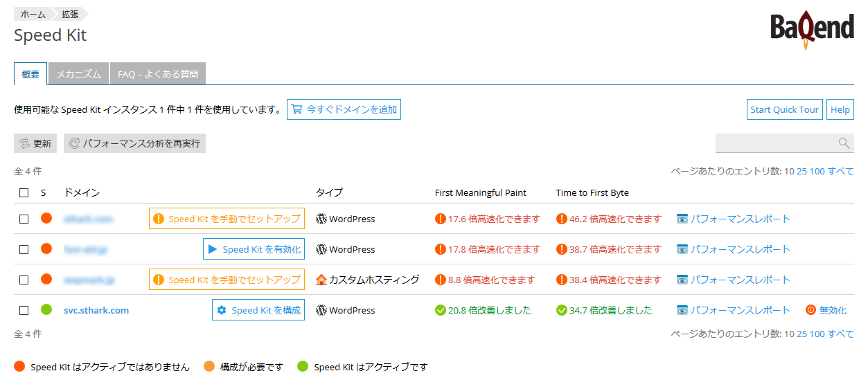
Task: Select the first domain row checkbox
Action: point(24,219)
